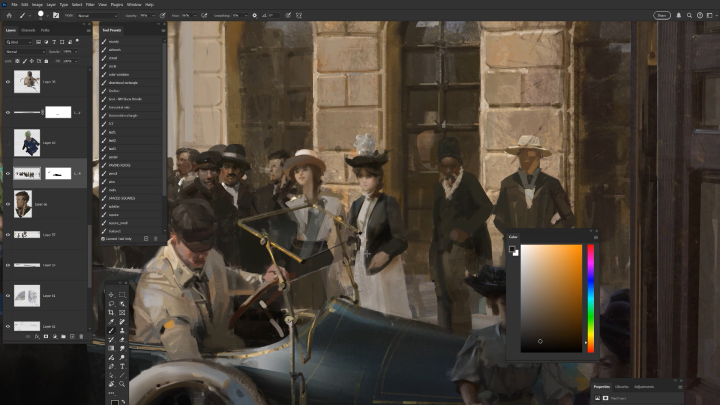Image resolution: width=720 pixels, height=405 pixels.
Task: Create a new layer group folder icon
Action: click(63, 337)
